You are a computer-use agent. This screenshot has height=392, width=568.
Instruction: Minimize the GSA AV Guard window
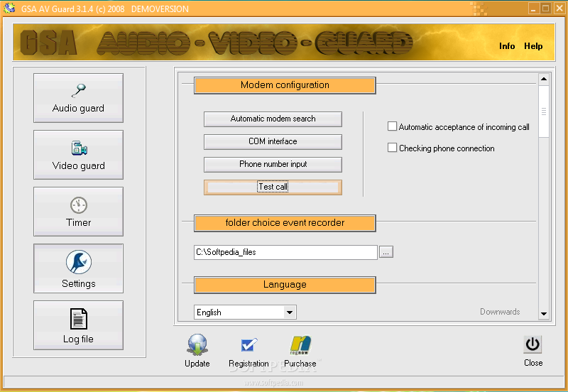(x=533, y=9)
